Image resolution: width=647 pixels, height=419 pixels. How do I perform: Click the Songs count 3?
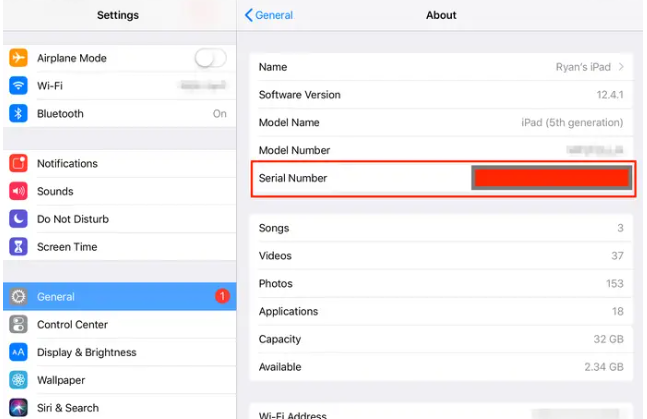coord(620,228)
